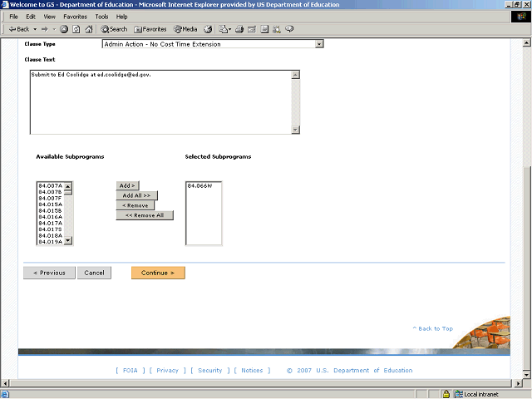Click the Windows logo throbber icon
The width and height of the screenshot is (532, 399).
521,17
